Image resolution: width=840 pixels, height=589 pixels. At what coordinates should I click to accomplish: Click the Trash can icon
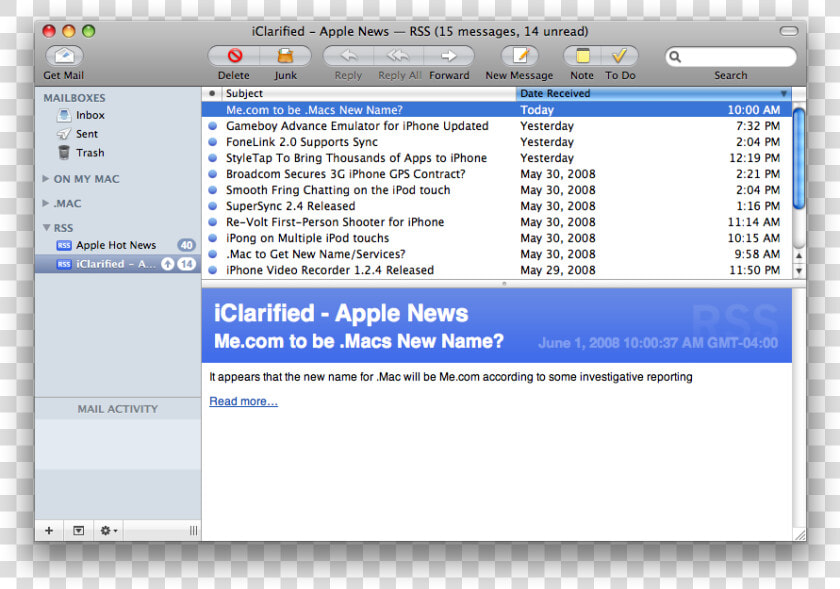pos(64,153)
